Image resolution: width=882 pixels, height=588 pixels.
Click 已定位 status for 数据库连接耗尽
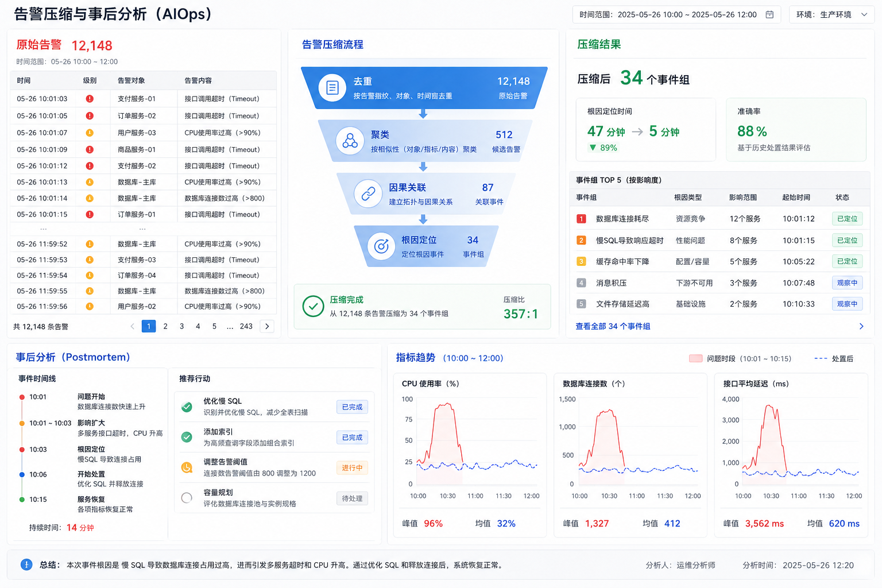(x=848, y=219)
